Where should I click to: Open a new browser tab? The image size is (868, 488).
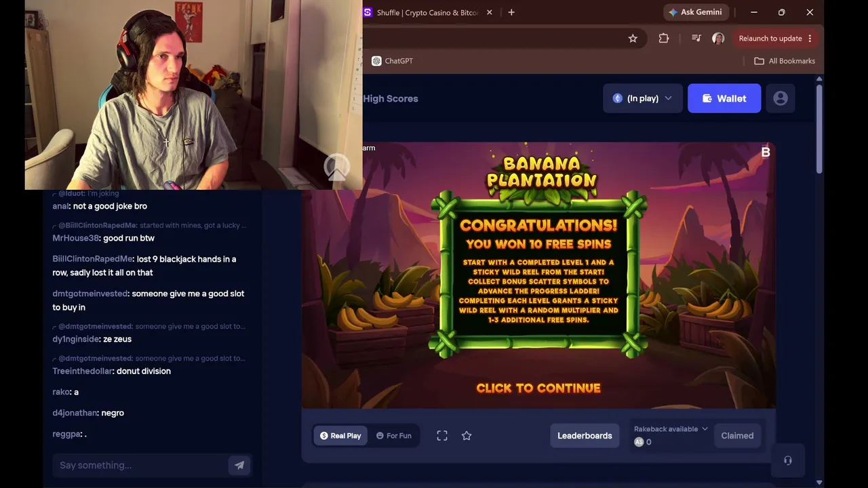511,12
